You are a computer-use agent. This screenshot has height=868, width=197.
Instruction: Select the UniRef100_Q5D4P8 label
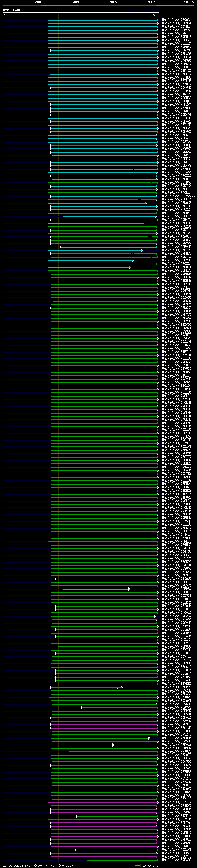click(176, 115)
